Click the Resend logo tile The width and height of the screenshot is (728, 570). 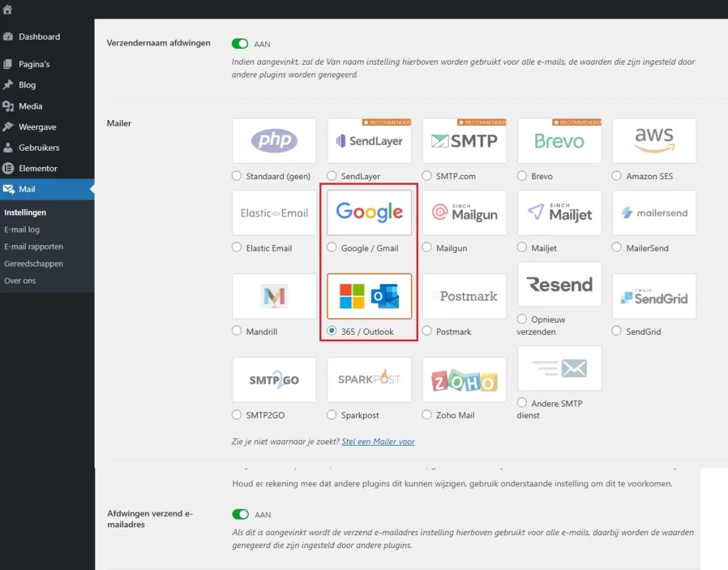560,284
